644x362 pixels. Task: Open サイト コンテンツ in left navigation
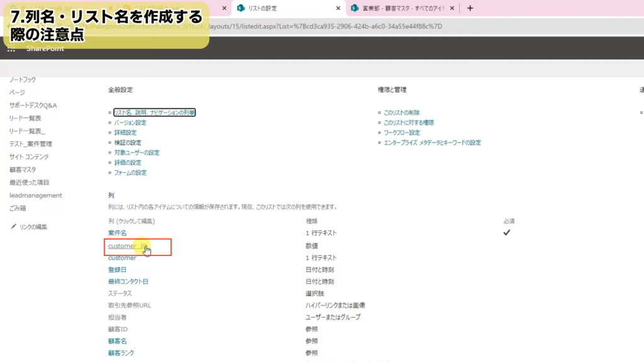point(28,156)
